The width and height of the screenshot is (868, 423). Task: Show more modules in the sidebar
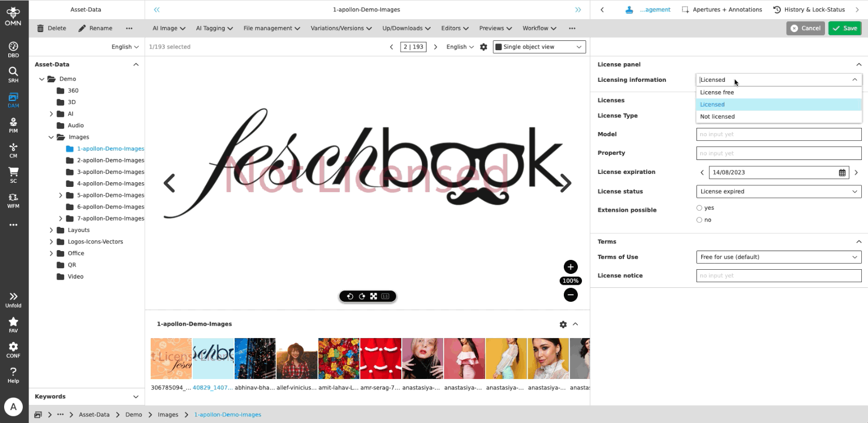point(13,225)
